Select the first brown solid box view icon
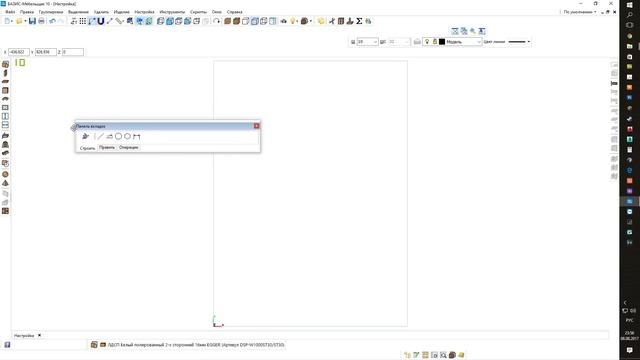Viewport: 640px width, 360px height. click(x=227, y=21)
